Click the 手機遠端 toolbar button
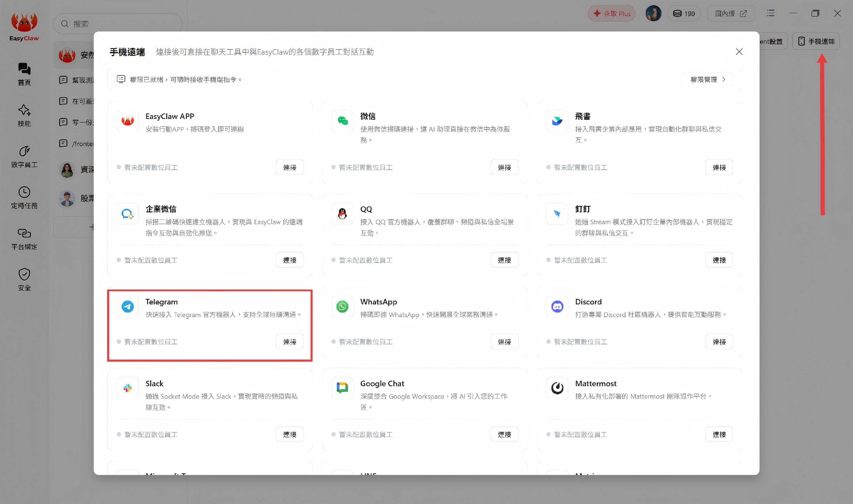The width and height of the screenshot is (853, 504). pyautogui.click(x=816, y=41)
